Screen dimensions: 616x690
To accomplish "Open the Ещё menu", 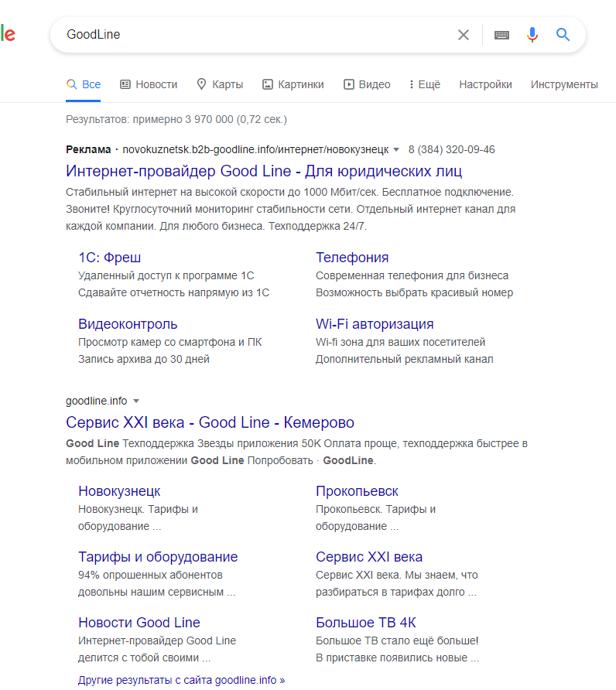I will click(424, 84).
